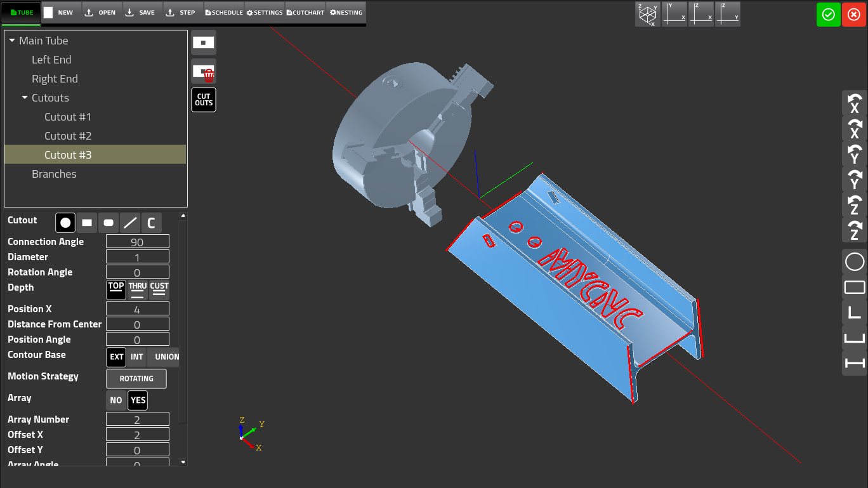Click the green confirm button

(x=828, y=14)
